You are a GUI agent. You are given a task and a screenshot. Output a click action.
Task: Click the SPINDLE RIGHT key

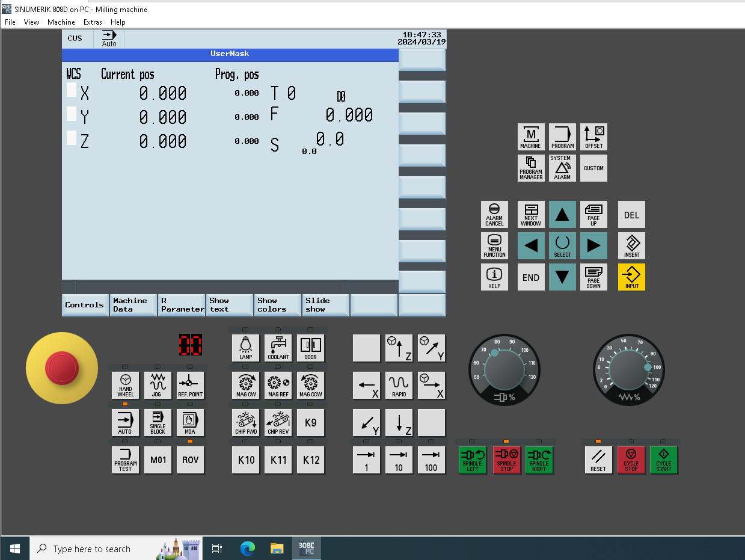coord(539,460)
